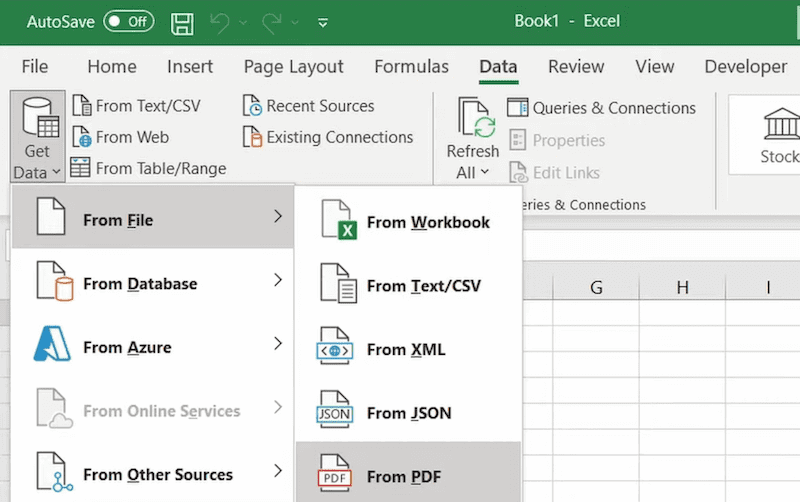The width and height of the screenshot is (800, 502).
Task: Click the From Online Services entry
Action: pos(153,408)
